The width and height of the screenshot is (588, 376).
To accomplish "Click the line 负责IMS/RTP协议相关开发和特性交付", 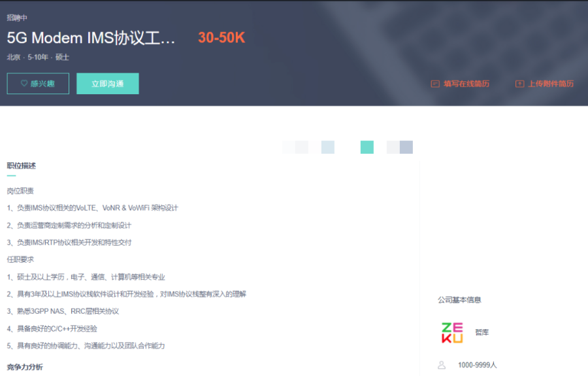I will point(69,243).
